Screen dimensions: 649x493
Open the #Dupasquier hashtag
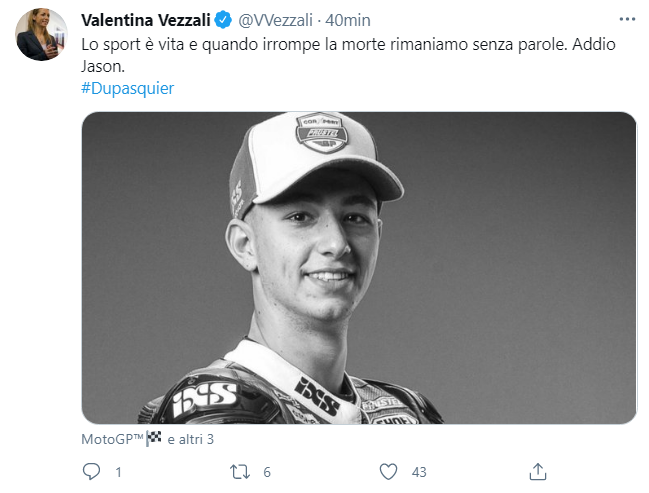(x=127, y=88)
